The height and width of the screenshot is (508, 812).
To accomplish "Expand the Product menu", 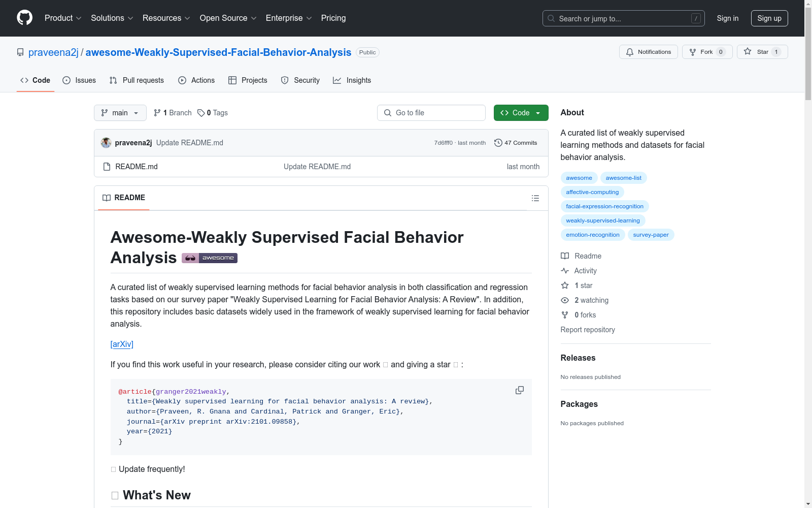I will pyautogui.click(x=63, y=18).
